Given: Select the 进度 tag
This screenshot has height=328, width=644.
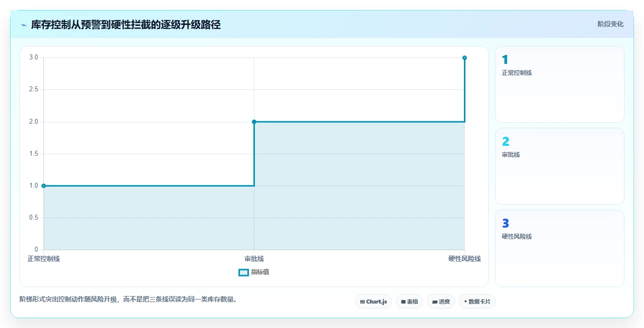Looking at the screenshot, I should coord(441,302).
